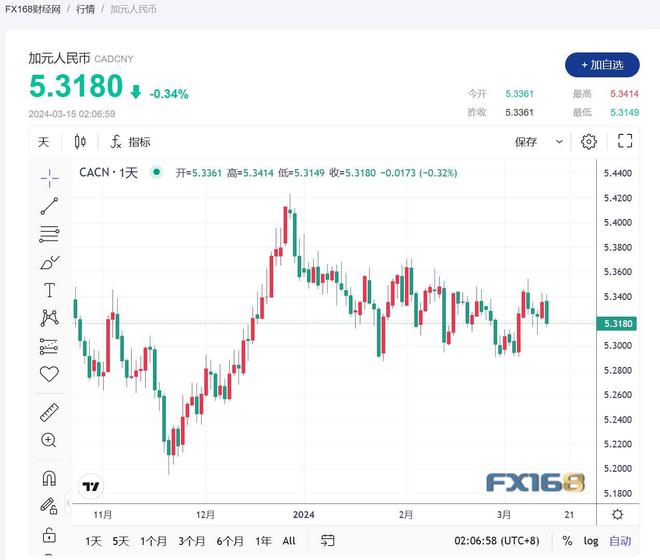Expand the 保存 save dropdown arrow
The height and width of the screenshot is (560, 660).
pos(559,142)
